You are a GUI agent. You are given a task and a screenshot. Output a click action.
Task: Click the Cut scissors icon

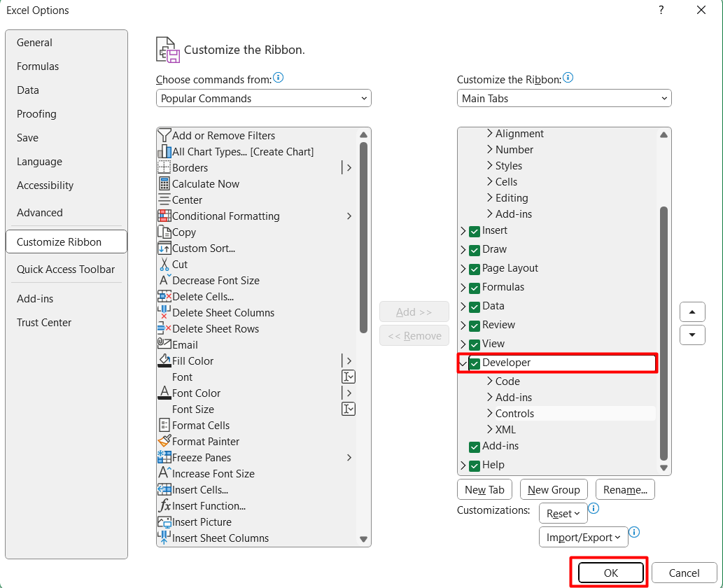(x=164, y=265)
